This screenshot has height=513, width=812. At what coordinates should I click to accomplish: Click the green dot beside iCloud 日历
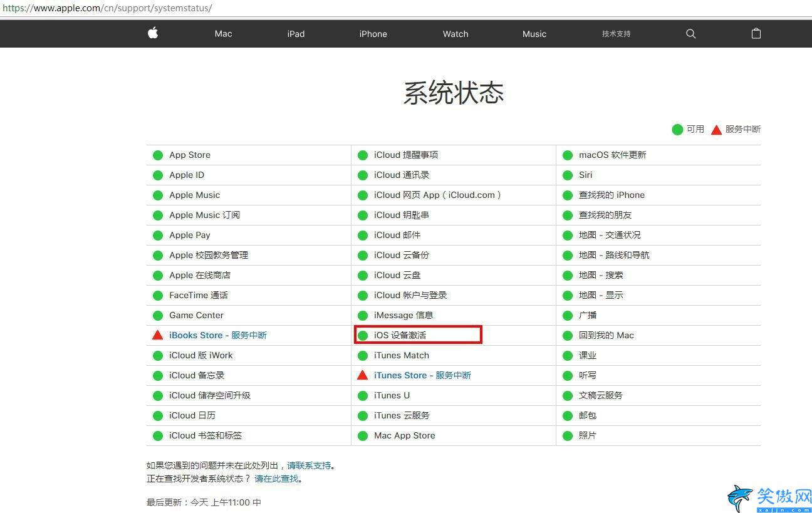pyautogui.click(x=158, y=415)
